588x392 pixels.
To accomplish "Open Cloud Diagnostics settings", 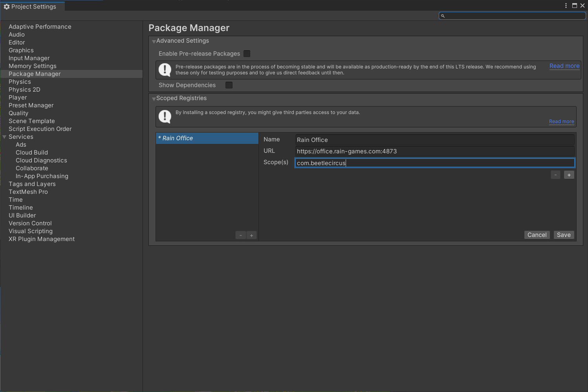I will point(41,160).
